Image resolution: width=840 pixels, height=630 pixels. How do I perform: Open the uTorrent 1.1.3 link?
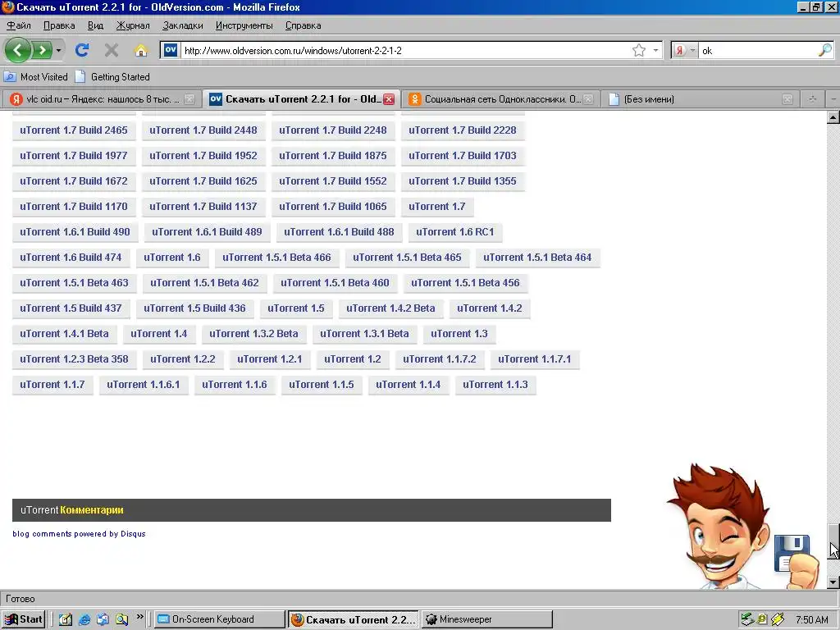click(x=495, y=385)
